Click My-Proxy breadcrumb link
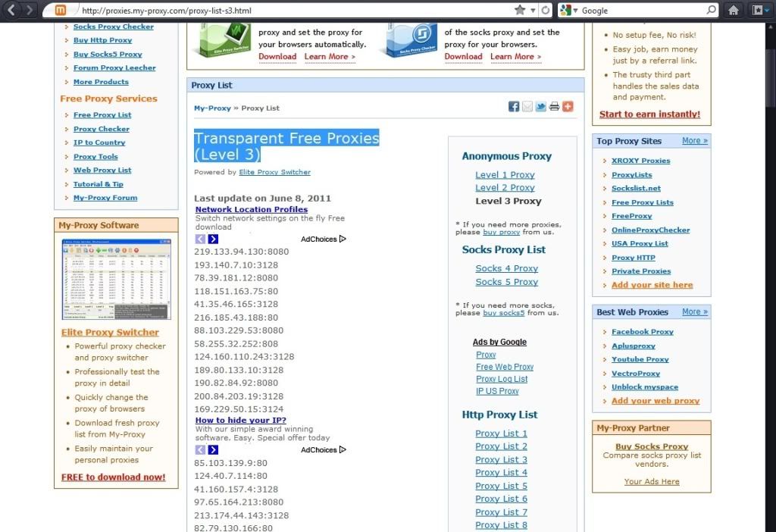 point(212,108)
